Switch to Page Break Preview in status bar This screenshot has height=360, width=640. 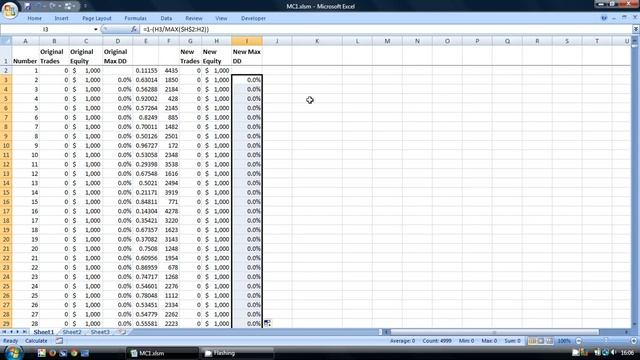(x=549, y=341)
